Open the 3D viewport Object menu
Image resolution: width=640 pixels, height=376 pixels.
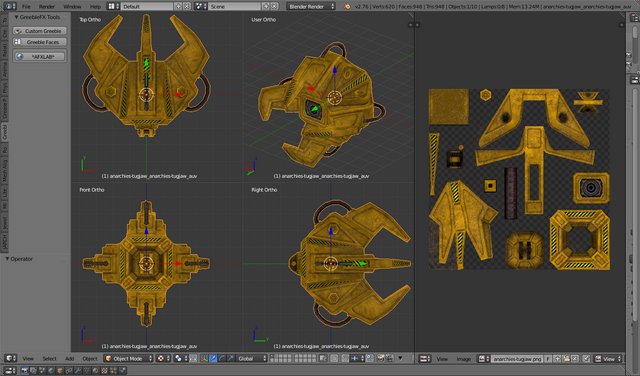pyautogui.click(x=90, y=358)
